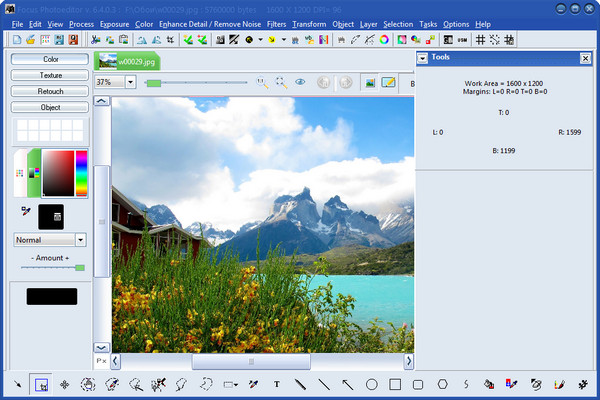Click the Retouch button
600x400 pixels.
tap(50, 91)
